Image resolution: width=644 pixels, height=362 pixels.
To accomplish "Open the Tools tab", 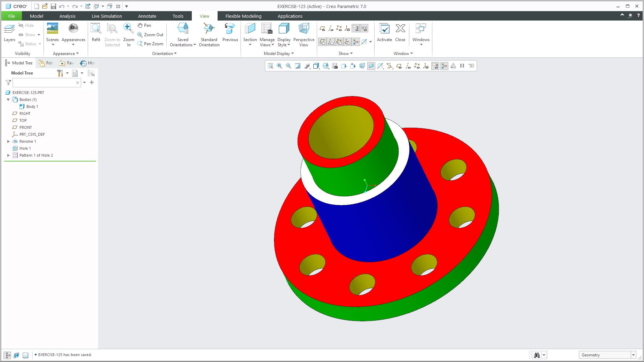I will pos(178,16).
